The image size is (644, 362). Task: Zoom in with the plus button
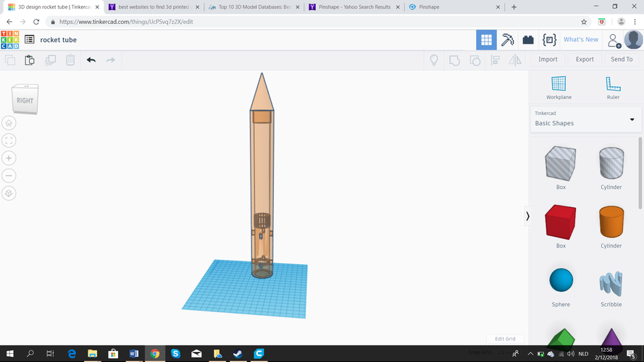pyautogui.click(x=9, y=159)
